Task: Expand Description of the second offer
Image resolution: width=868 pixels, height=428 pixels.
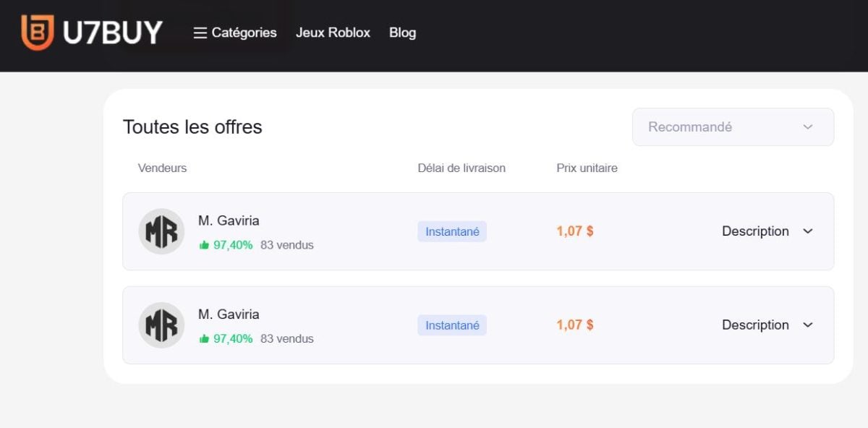Action: 755,325
